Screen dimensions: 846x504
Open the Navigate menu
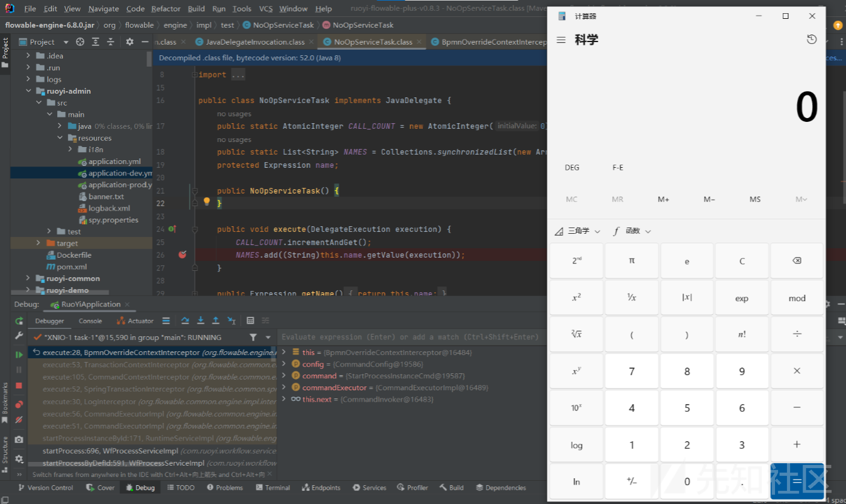click(x=104, y=9)
